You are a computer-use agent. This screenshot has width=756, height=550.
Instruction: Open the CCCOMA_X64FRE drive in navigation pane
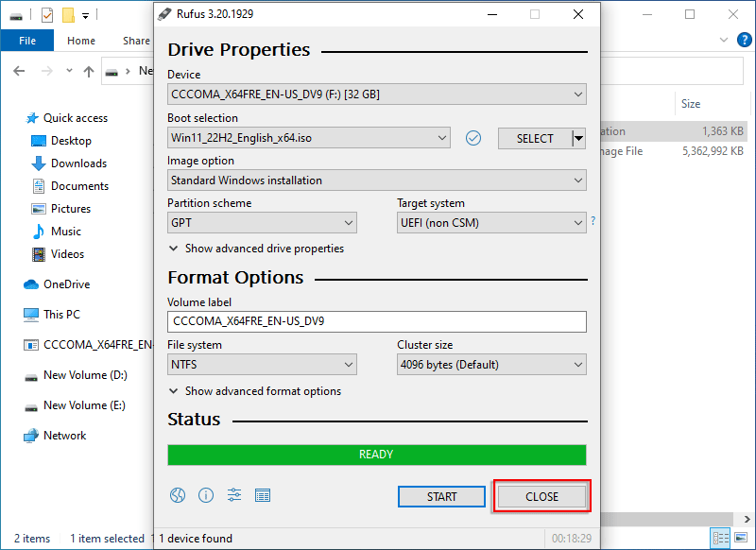tap(88, 345)
